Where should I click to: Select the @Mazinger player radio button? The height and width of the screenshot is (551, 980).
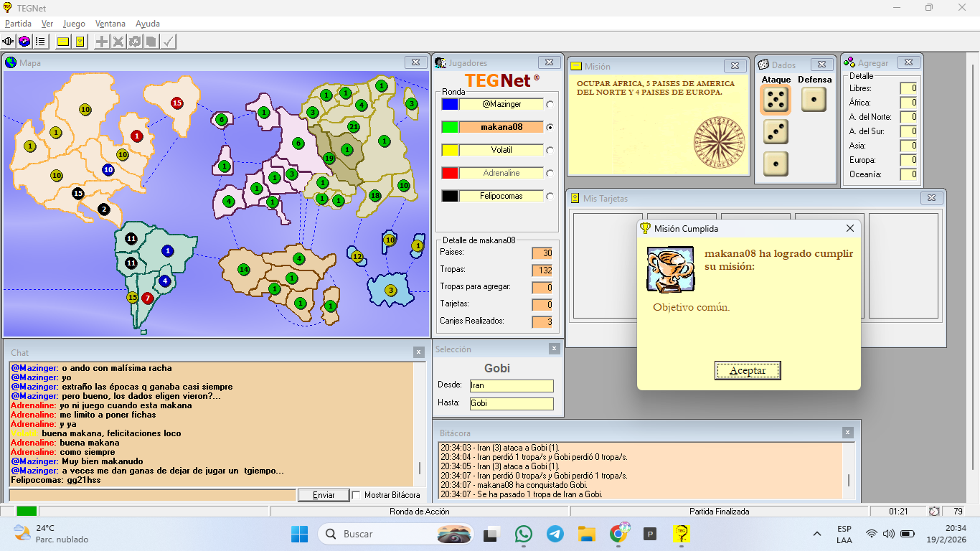(550, 105)
